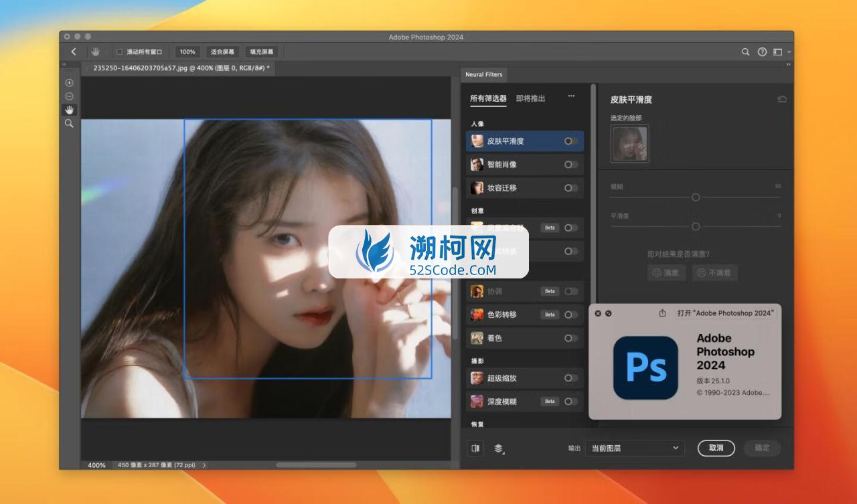This screenshot has height=504, width=857.
Task: Toggle the 着色 filter switch
Action: [x=570, y=338]
